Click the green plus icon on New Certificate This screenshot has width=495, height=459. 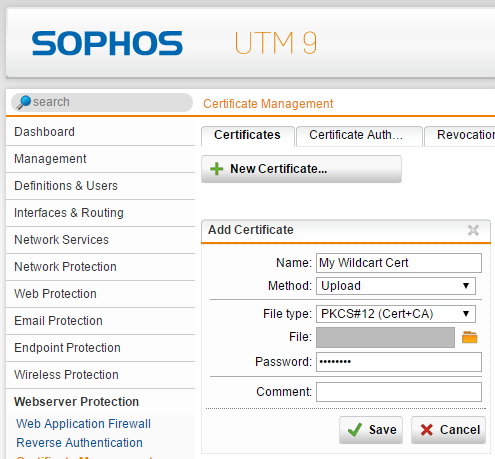[216, 169]
